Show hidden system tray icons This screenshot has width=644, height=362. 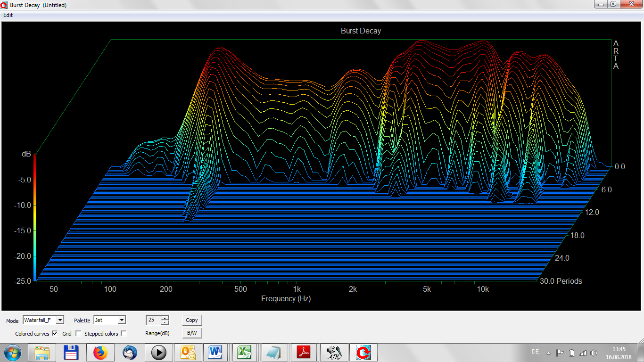tap(548, 353)
